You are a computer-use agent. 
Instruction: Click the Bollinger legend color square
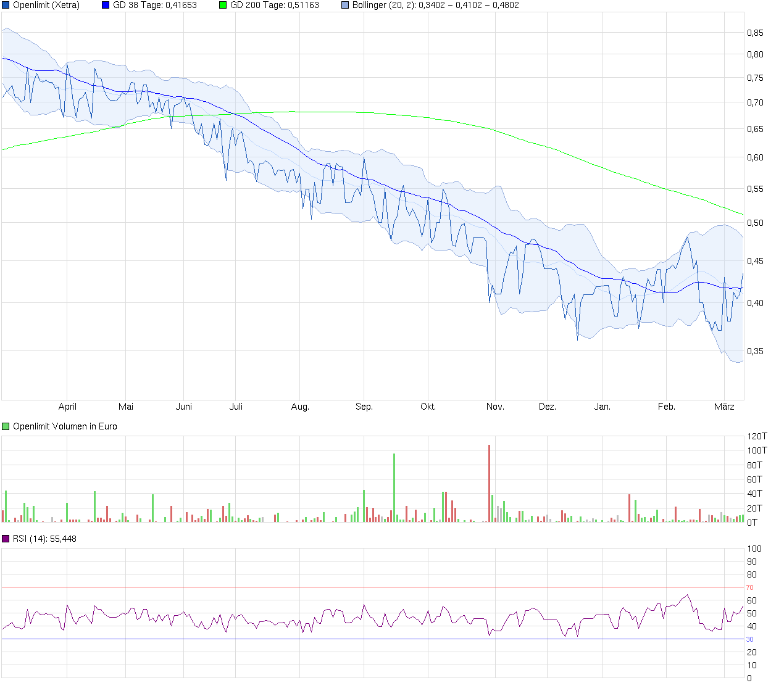[x=345, y=5]
